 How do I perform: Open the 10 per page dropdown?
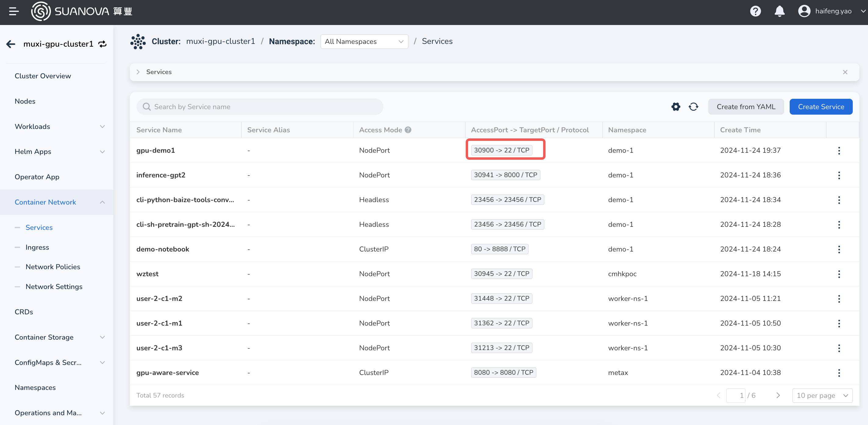click(822, 395)
